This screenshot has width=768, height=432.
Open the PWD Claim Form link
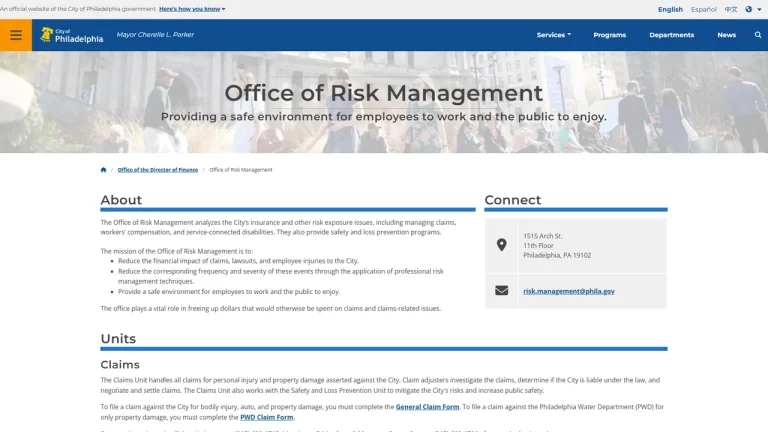coord(266,417)
